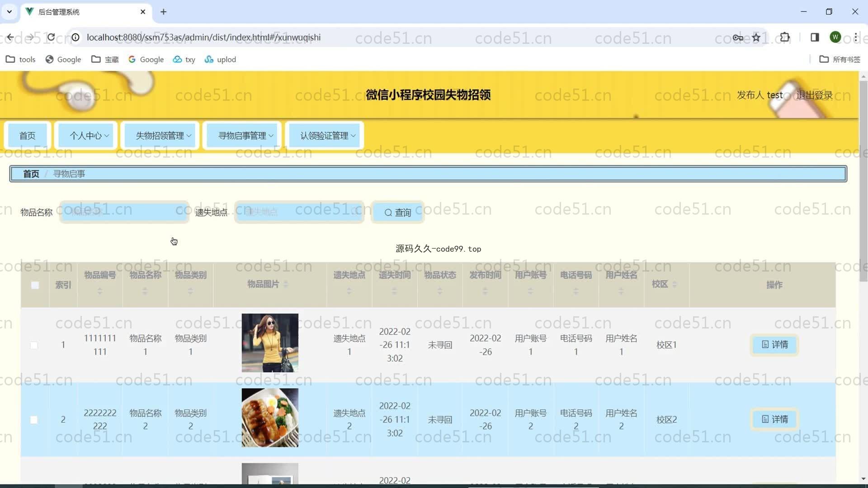Toggle the browser side panel icon
The width and height of the screenshot is (868, 488).
[815, 38]
